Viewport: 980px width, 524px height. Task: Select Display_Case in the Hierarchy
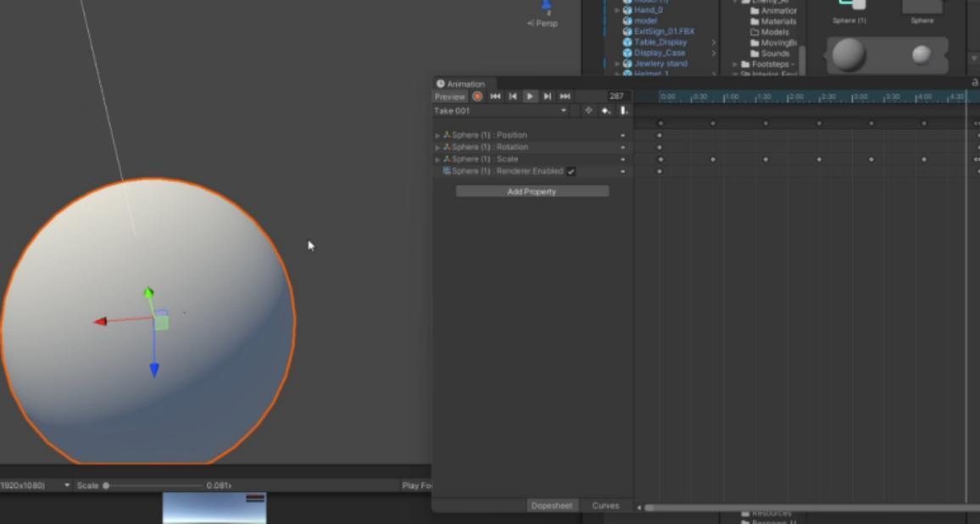(x=660, y=53)
